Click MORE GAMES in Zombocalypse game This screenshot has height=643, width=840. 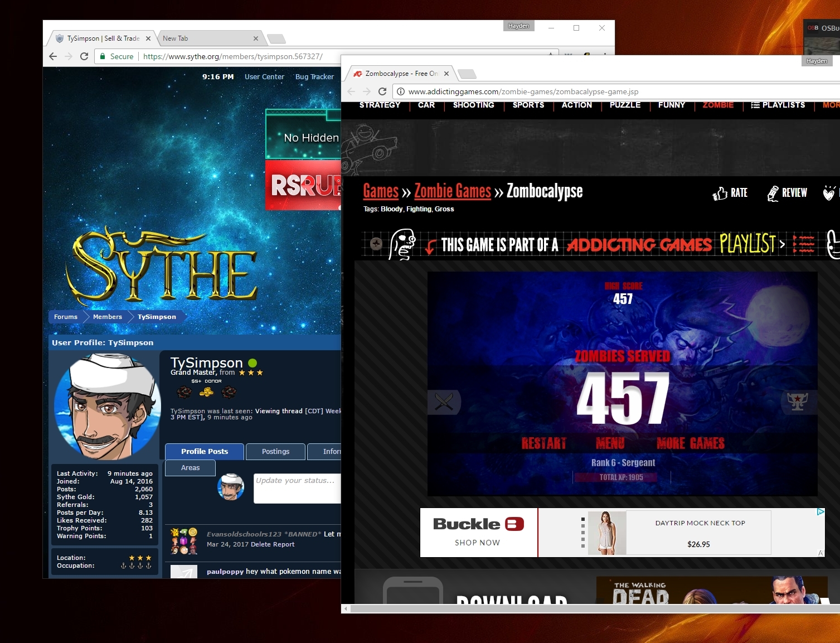[691, 443]
